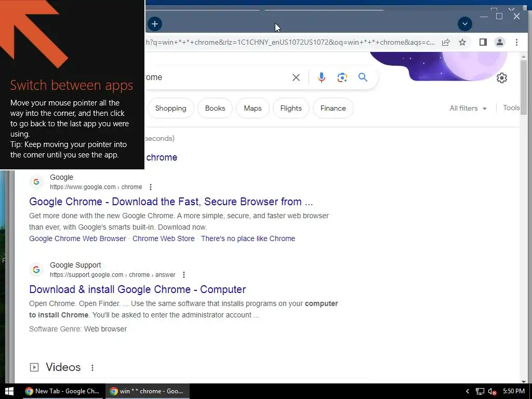Show hidden system tray icons chevron
The height and width of the screenshot is (399, 532).
[467, 391]
